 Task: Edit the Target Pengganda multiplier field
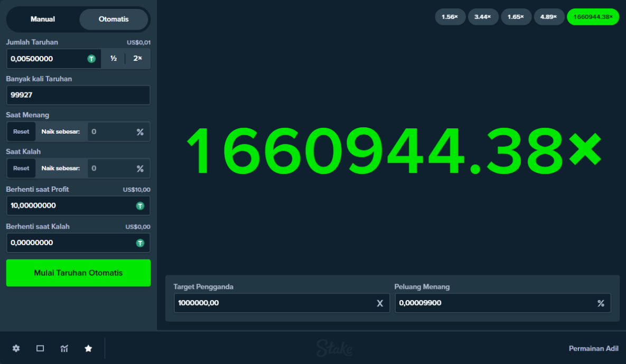(x=282, y=303)
